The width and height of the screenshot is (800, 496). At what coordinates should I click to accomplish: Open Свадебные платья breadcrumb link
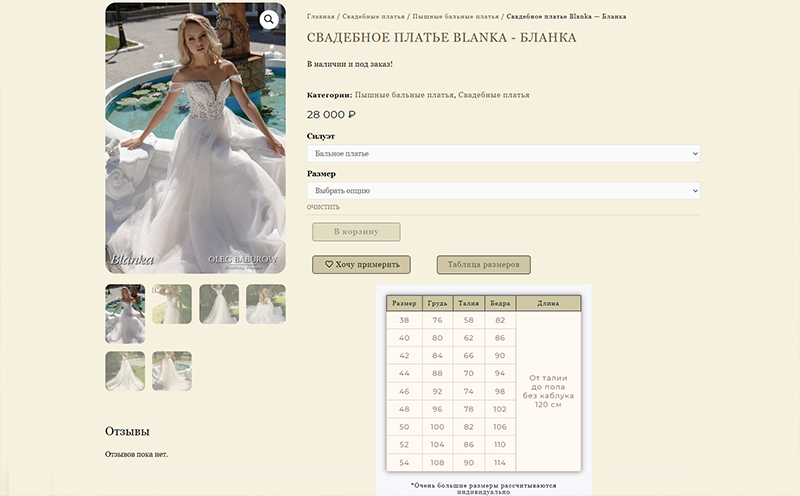pyautogui.click(x=373, y=16)
